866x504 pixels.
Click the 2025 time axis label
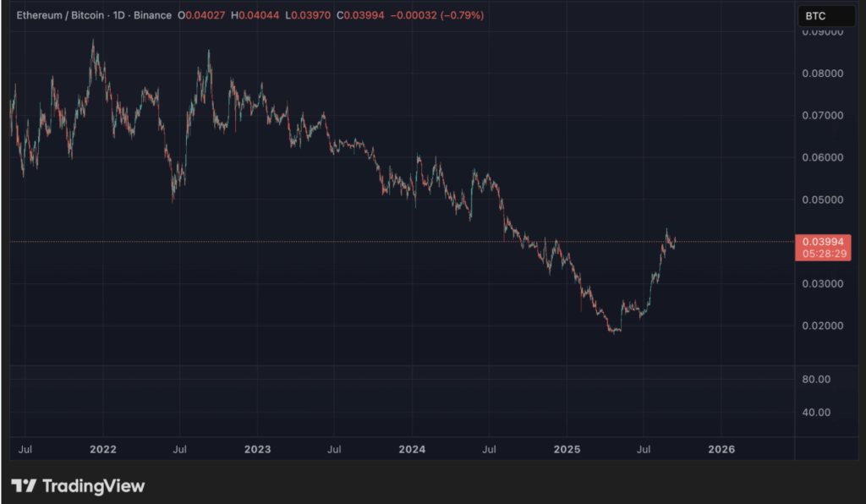coord(567,449)
